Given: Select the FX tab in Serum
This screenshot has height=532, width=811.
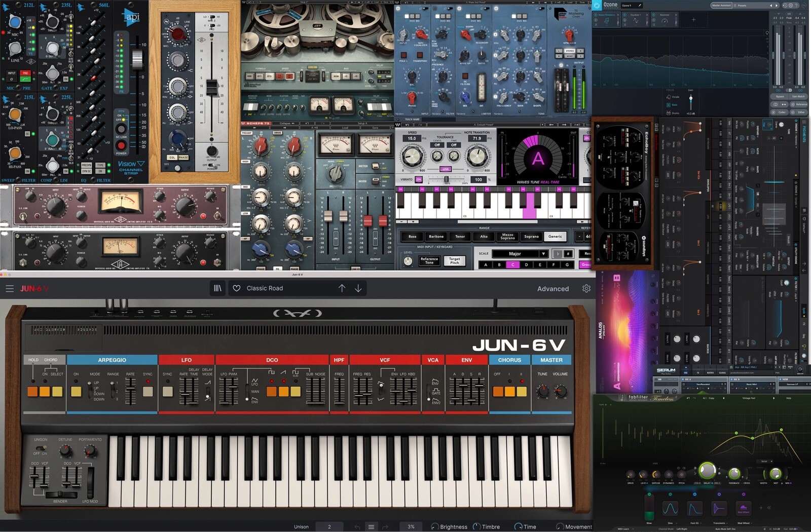Looking at the screenshot, I should coord(698,372).
